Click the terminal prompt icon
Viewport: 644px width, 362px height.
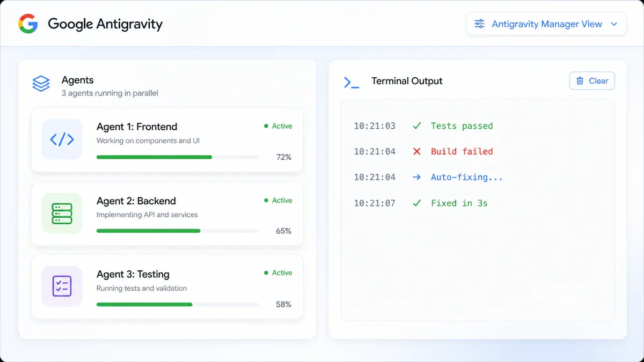(x=352, y=82)
